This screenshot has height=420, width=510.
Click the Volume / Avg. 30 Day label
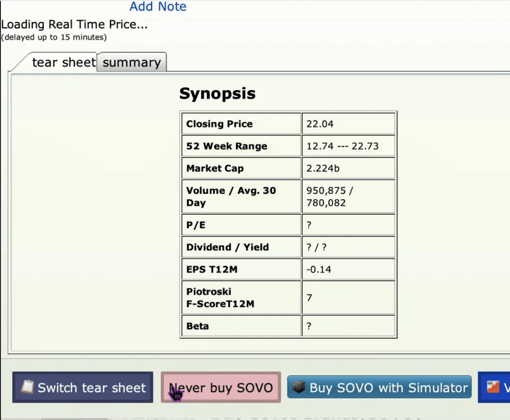click(231, 196)
